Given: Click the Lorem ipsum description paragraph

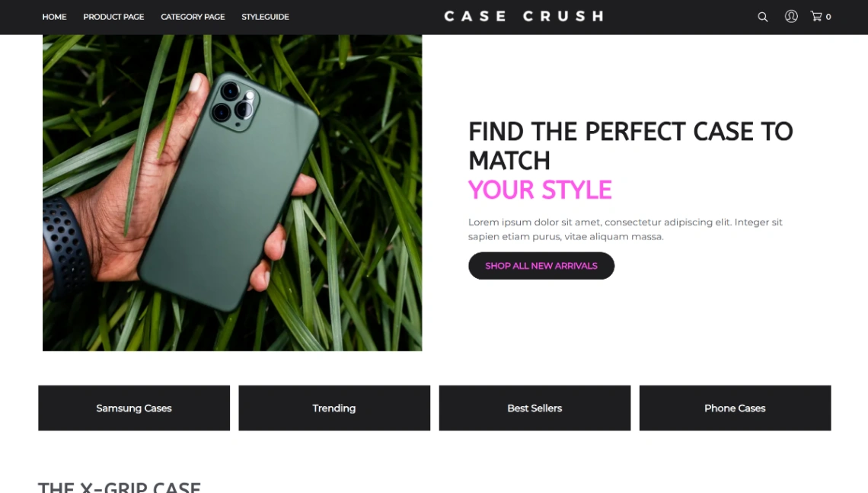Looking at the screenshot, I should pos(626,229).
